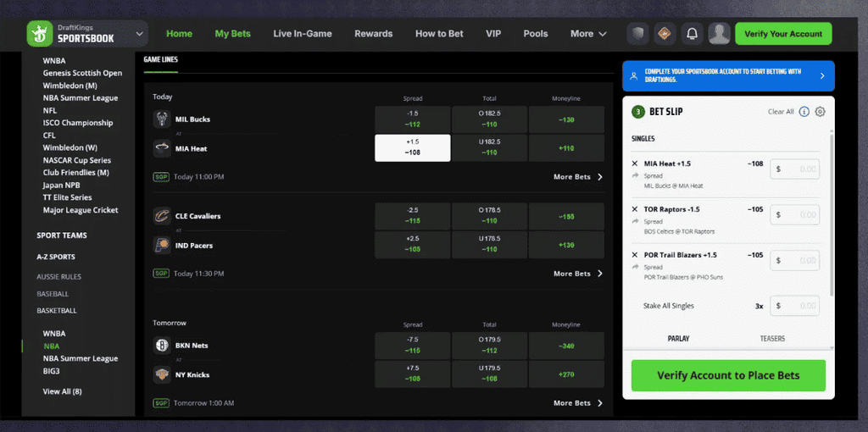The image size is (868, 432).
Task: Click the orange diamond rewards icon
Action: coord(665,34)
